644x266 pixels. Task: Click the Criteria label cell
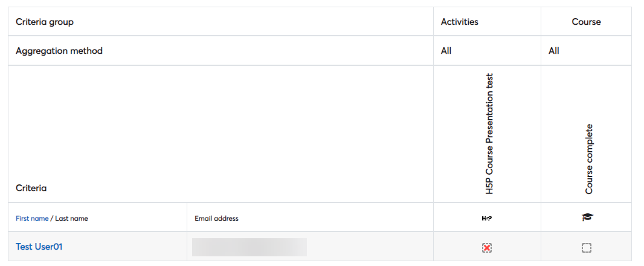point(221,134)
